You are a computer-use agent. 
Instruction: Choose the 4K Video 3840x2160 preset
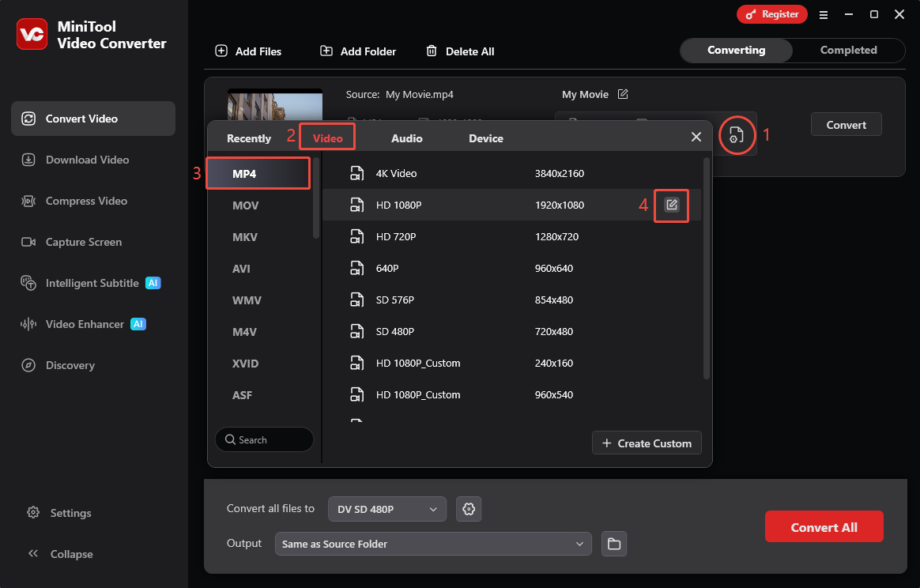pos(511,173)
